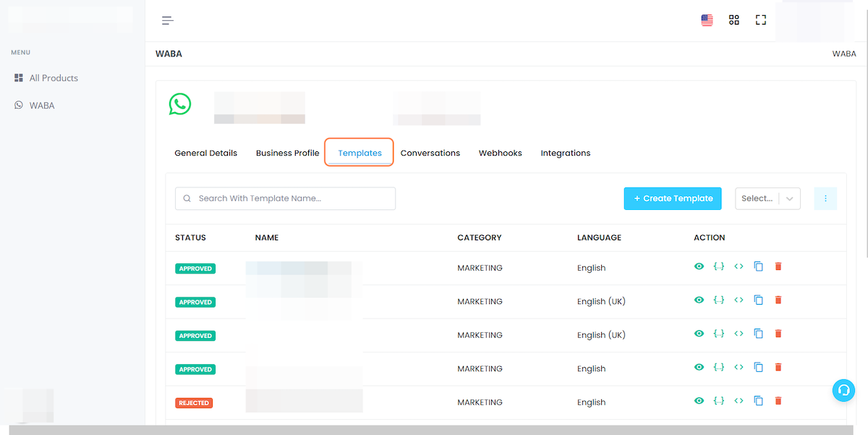Preview third listed template with eye icon

tap(699, 334)
